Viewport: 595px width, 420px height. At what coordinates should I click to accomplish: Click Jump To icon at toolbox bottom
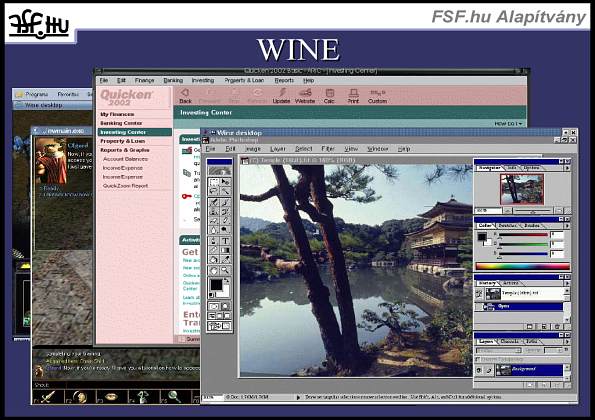[x=219, y=326]
